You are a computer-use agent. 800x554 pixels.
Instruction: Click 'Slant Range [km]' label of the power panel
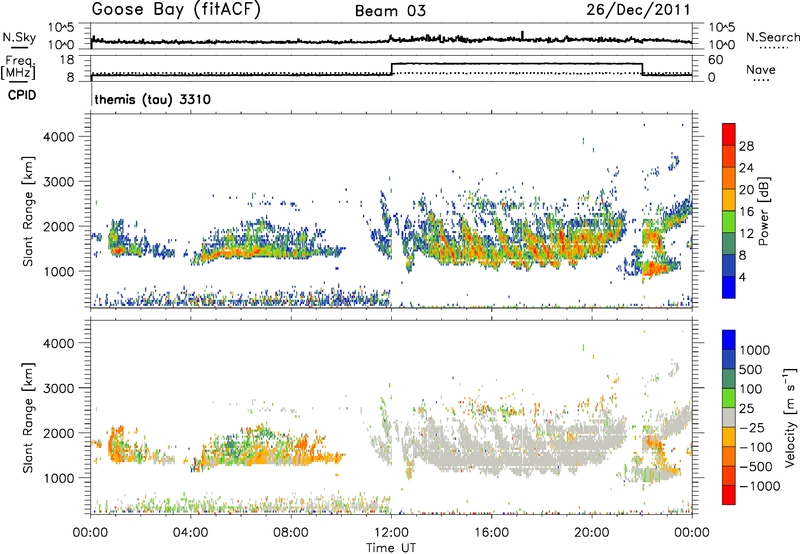click(28, 211)
